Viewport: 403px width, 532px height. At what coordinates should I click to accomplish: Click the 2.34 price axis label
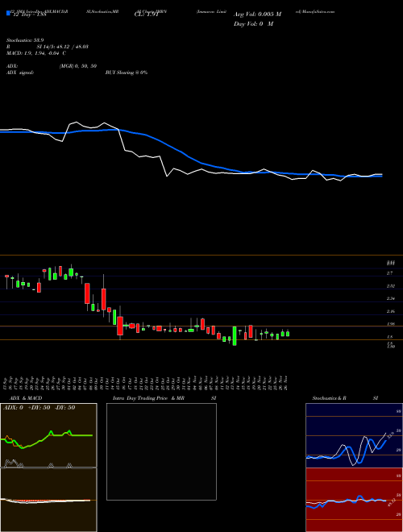(x=391, y=298)
